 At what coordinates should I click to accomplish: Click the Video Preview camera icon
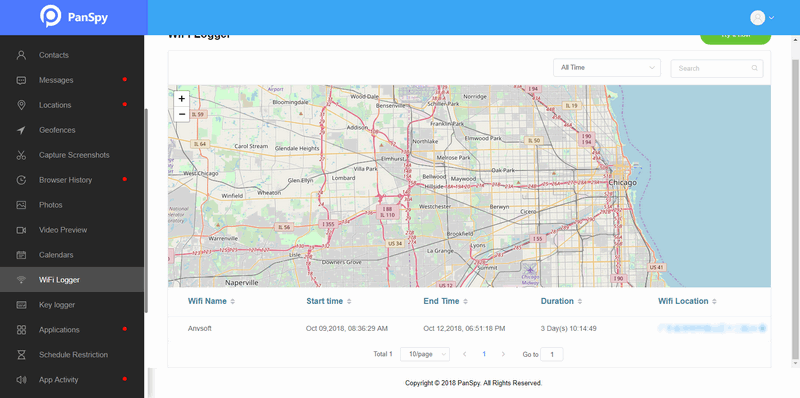(21, 230)
